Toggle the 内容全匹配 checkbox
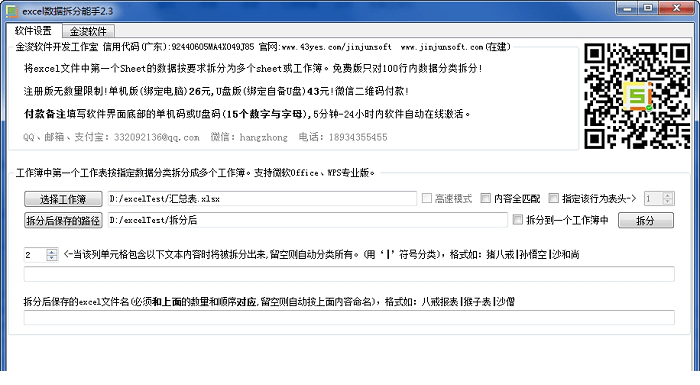Screen dimensions: 700x385 pos(486,198)
